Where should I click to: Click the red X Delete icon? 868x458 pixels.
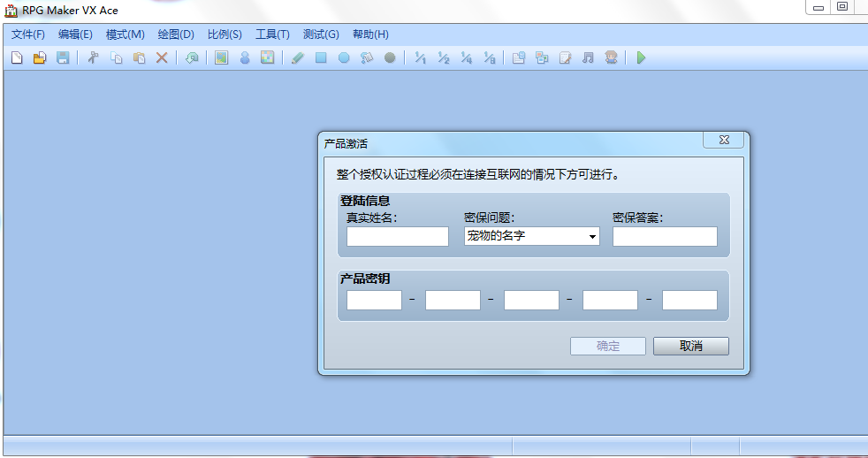tap(162, 57)
